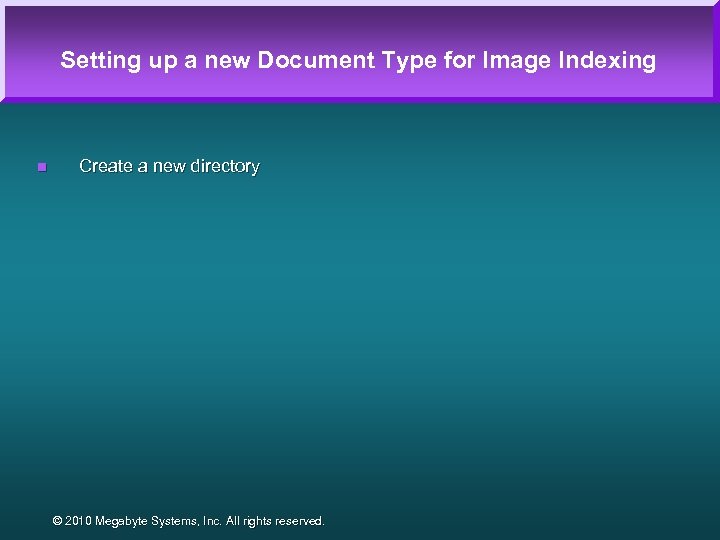Screen dimensions: 720x540
Task: Click the slide title 'Setting up a new Document Type for Image Indexing'
Action: [x=358, y=61]
